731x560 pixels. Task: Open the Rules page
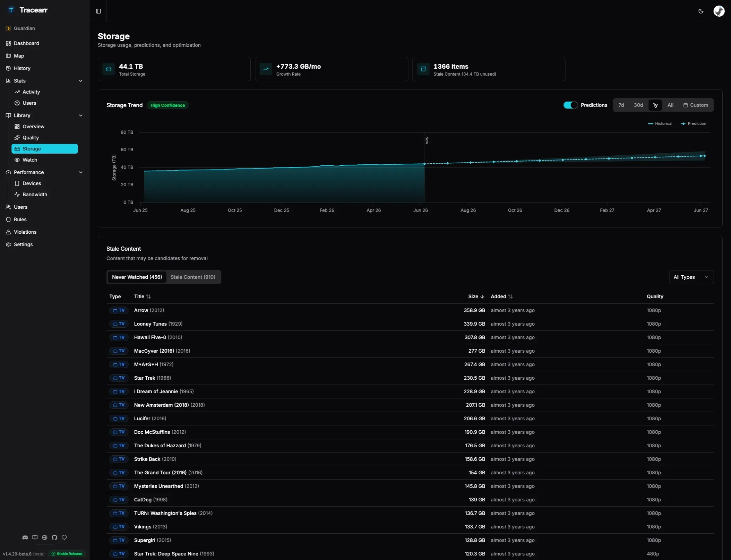pyautogui.click(x=44, y=219)
